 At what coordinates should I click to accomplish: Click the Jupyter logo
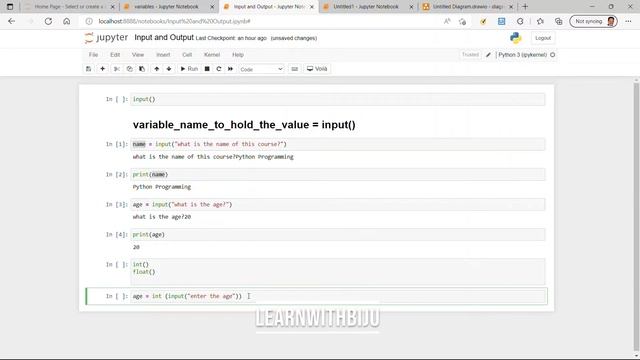pyautogui.click(x=106, y=38)
